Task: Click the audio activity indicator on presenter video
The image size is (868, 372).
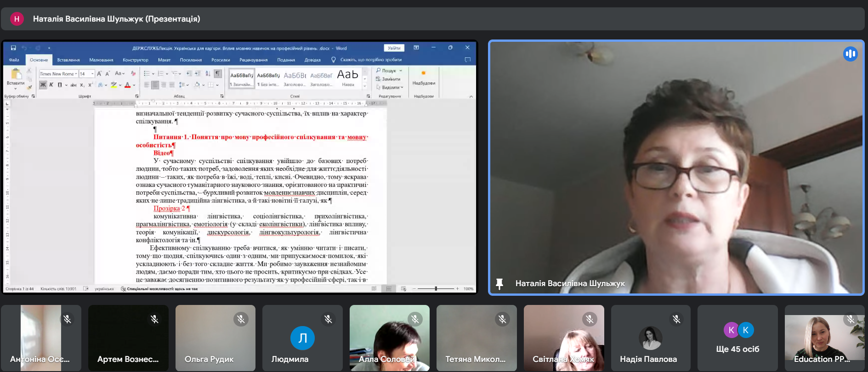Action: pos(850,54)
